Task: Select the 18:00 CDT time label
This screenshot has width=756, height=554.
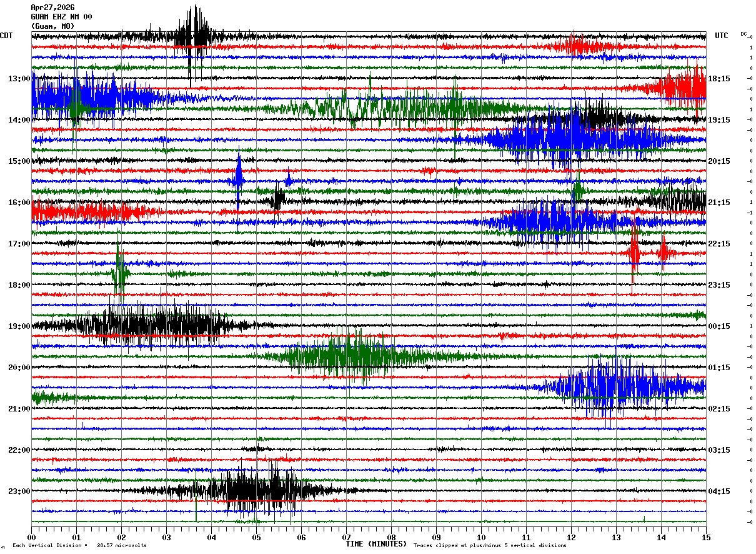Action: [x=19, y=285]
